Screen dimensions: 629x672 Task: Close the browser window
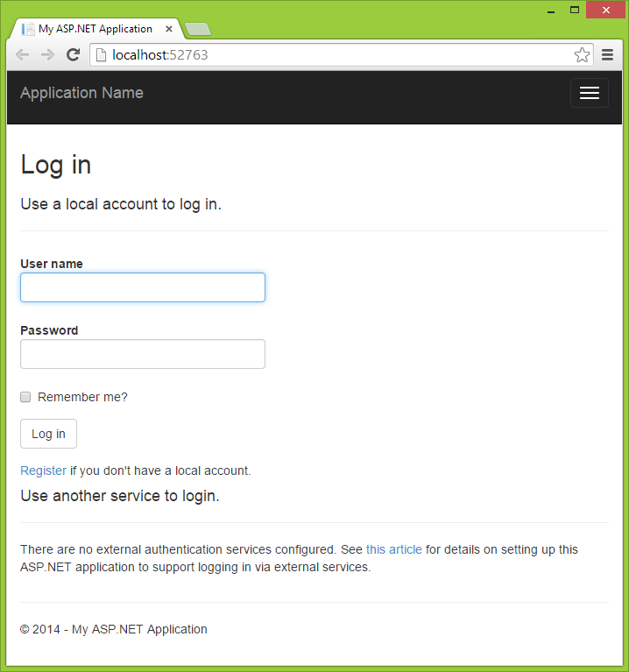(606, 10)
